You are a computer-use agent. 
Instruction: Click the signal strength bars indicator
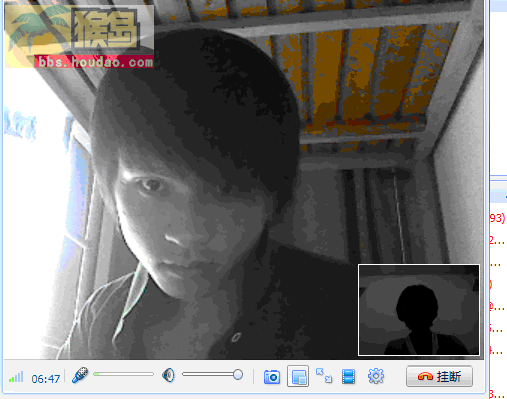tap(16, 377)
